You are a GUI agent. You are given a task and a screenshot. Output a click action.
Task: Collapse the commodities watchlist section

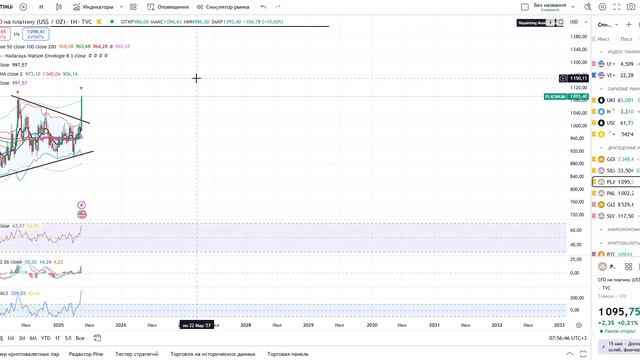click(x=601, y=89)
